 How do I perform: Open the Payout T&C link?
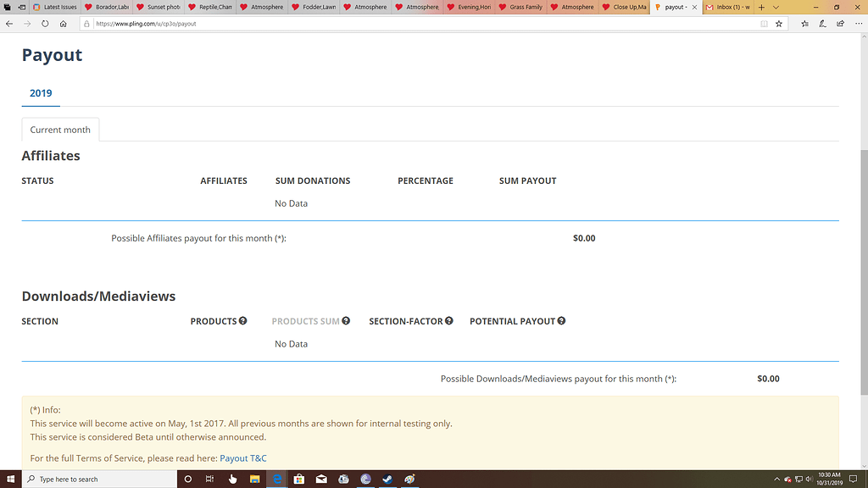243,457
